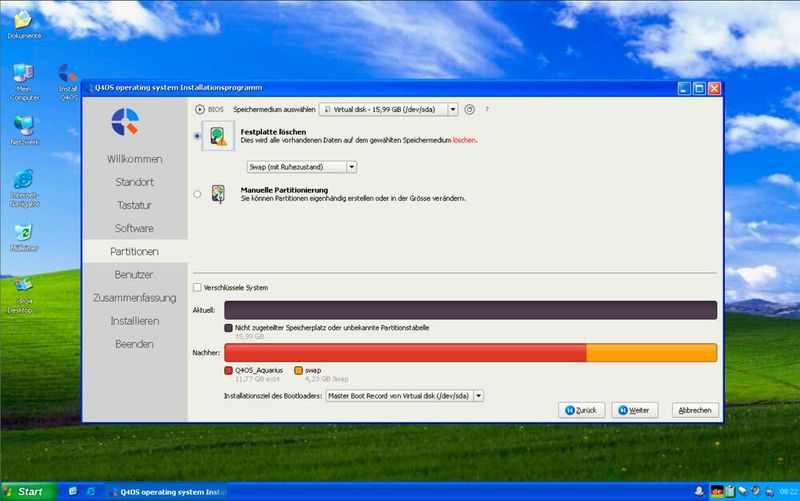Click the red Q4OS_Aquarius legend swatch
This screenshot has width=800, height=501.
point(229,370)
